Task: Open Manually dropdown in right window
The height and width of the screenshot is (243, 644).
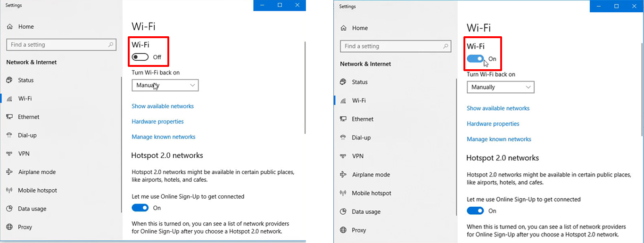Action: 500,87
